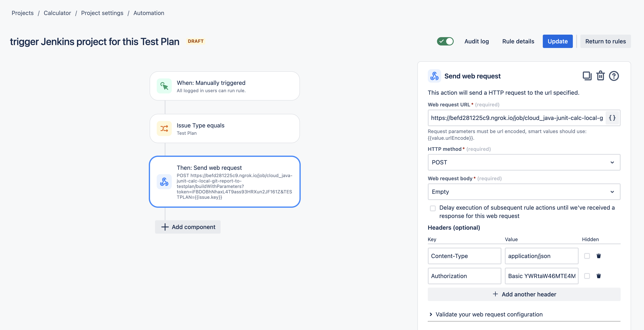The height and width of the screenshot is (330, 644).
Task: Click the Basic YWRtaW46MTE4M value field
Action: coord(542,276)
